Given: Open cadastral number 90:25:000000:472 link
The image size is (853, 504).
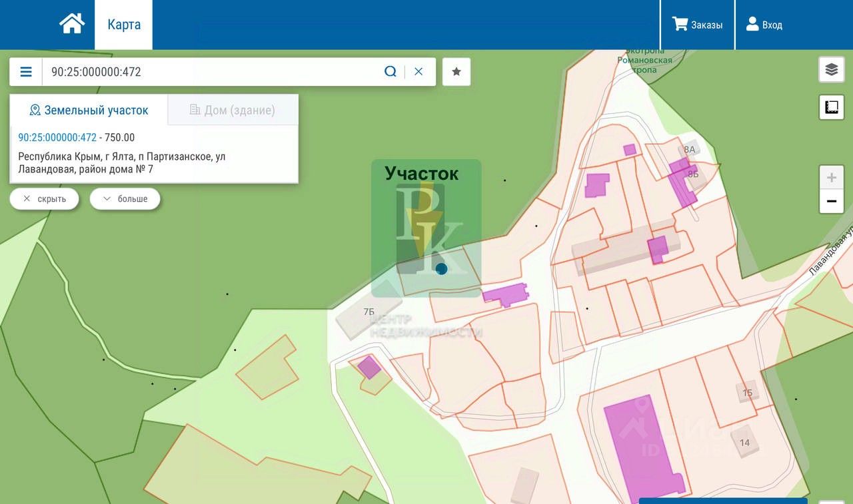Looking at the screenshot, I should pos(57,137).
